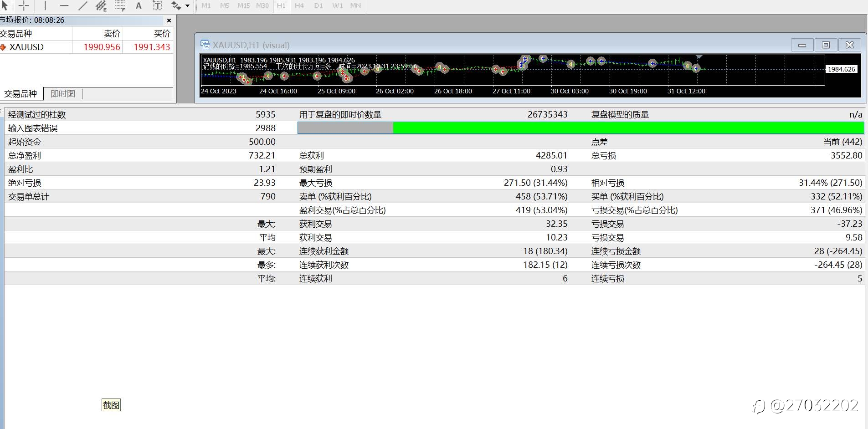Switch chart to M5 timeframe
The image size is (868, 429).
[x=225, y=5]
